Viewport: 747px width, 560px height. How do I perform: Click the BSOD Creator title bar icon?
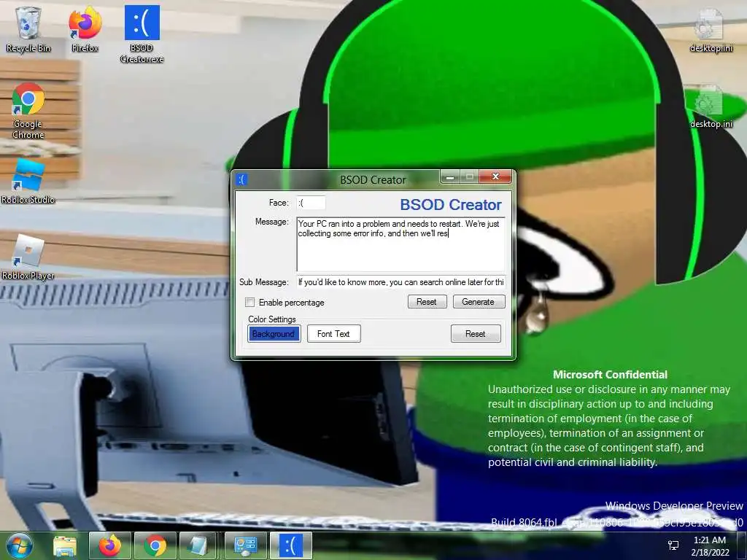pyautogui.click(x=242, y=179)
